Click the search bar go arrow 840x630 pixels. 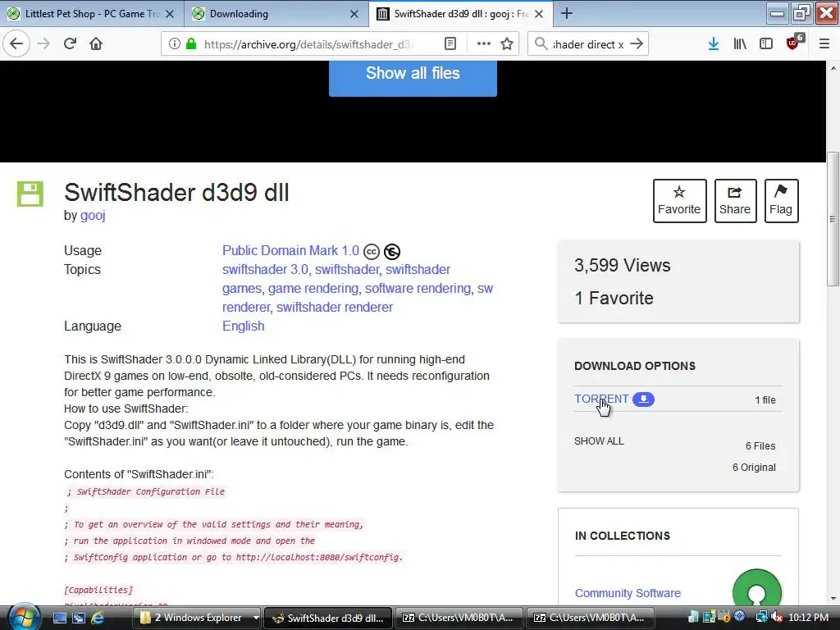click(x=637, y=44)
